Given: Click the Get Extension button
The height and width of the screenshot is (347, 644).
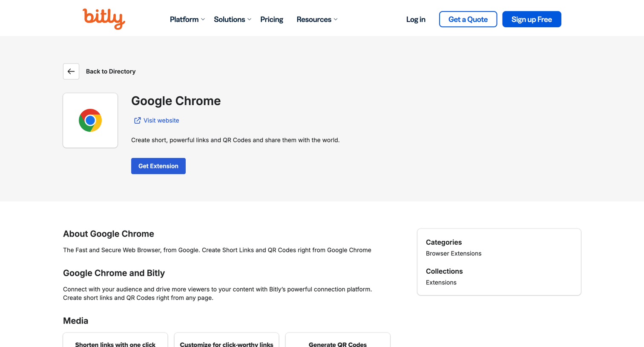Looking at the screenshot, I should coord(158,166).
